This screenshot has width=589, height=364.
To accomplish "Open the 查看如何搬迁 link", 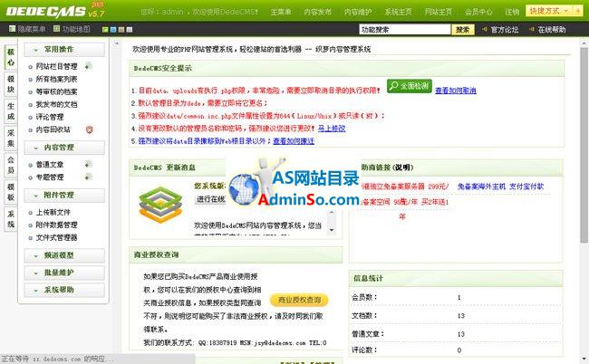I will [294, 141].
